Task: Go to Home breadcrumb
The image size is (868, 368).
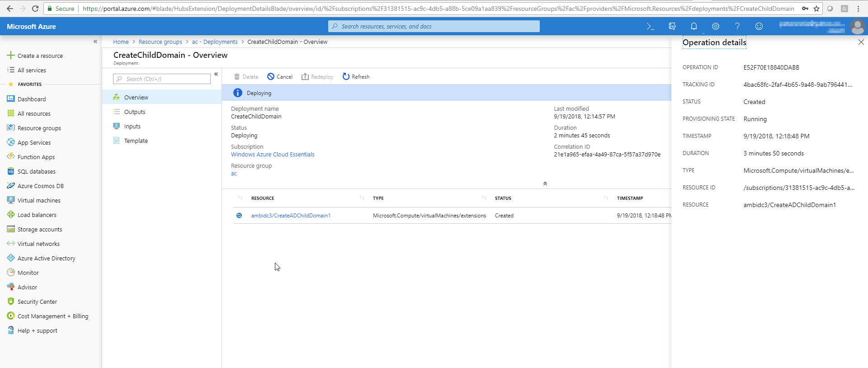Action: click(121, 42)
